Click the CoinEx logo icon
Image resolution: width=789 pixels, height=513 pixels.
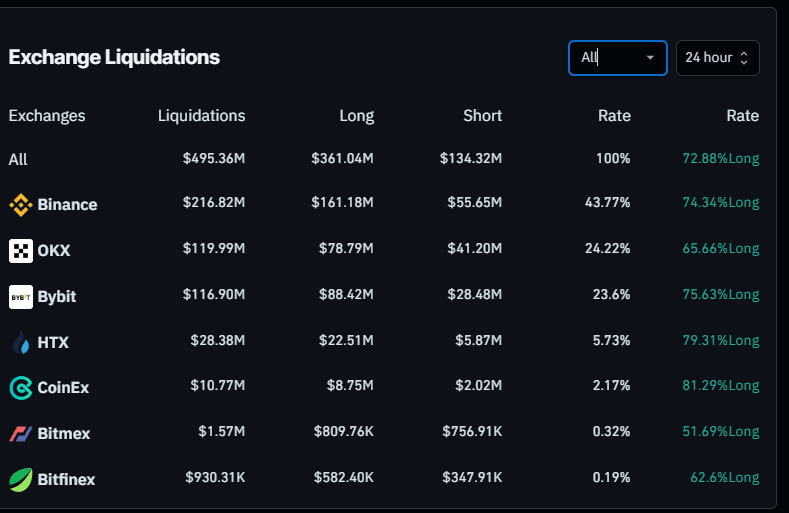point(21,387)
